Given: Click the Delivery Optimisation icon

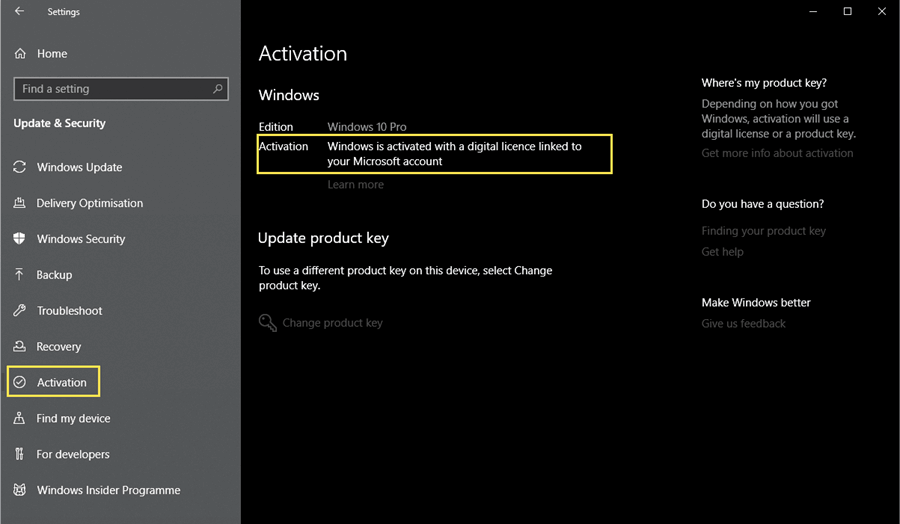Looking at the screenshot, I should click(x=20, y=203).
